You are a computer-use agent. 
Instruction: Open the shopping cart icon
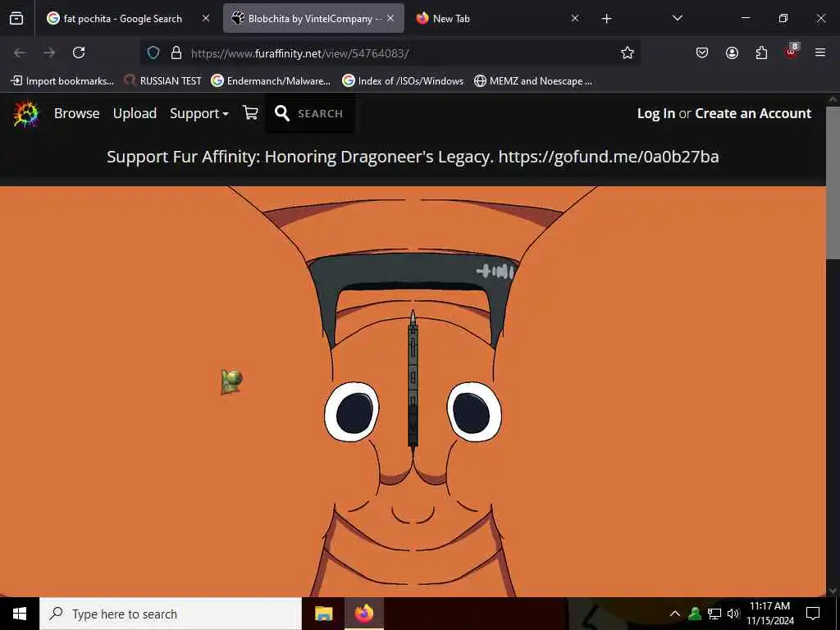251,113
